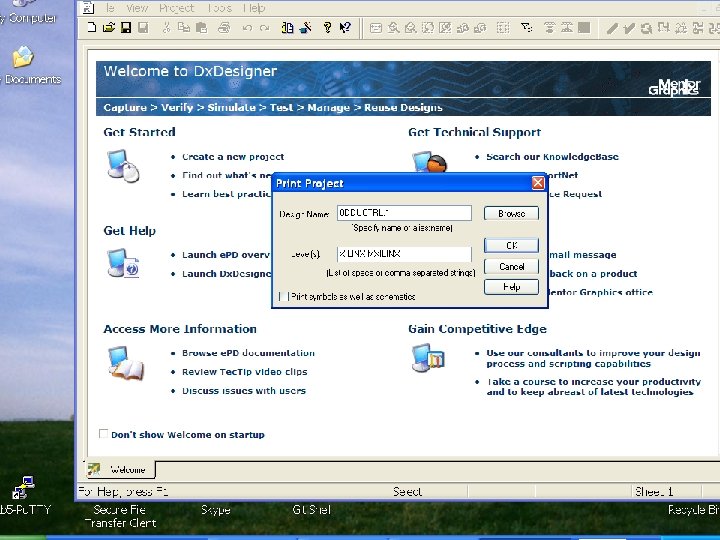Screen dimensions: 720x540
Task: Click the Skype desktop shortcut label
Action: [215, 510]
